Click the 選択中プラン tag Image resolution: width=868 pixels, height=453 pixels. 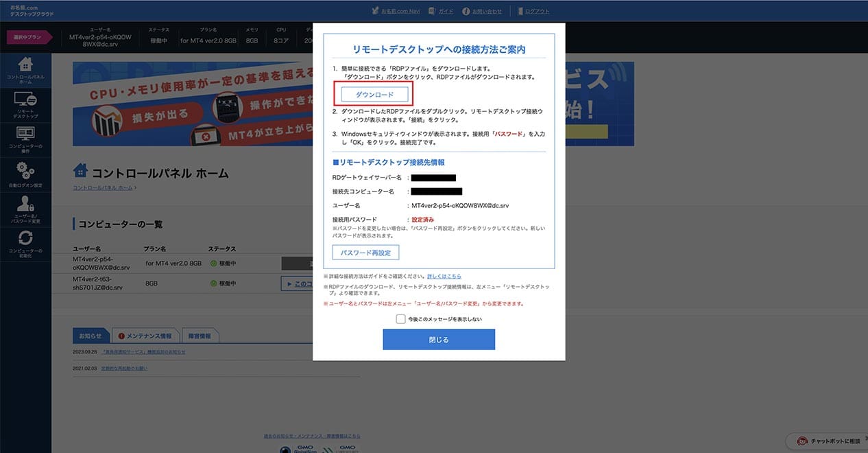tap(28, 37)
